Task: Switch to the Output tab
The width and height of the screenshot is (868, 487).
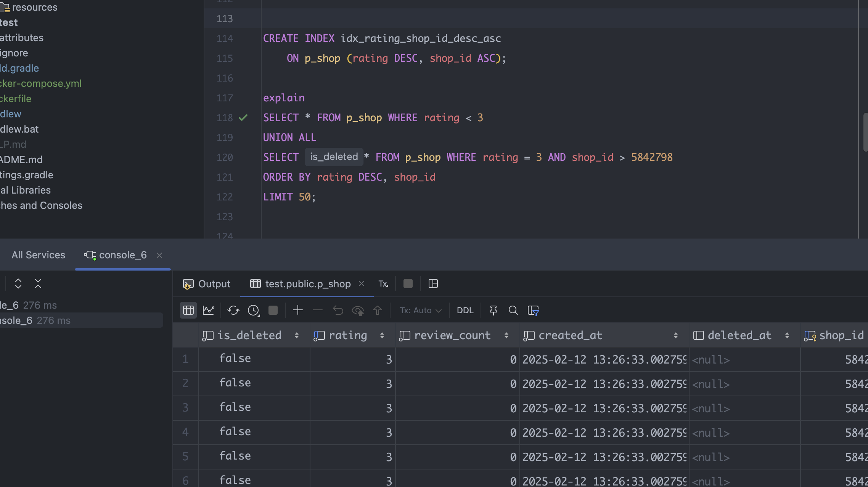Action: (x=207, y=284)
